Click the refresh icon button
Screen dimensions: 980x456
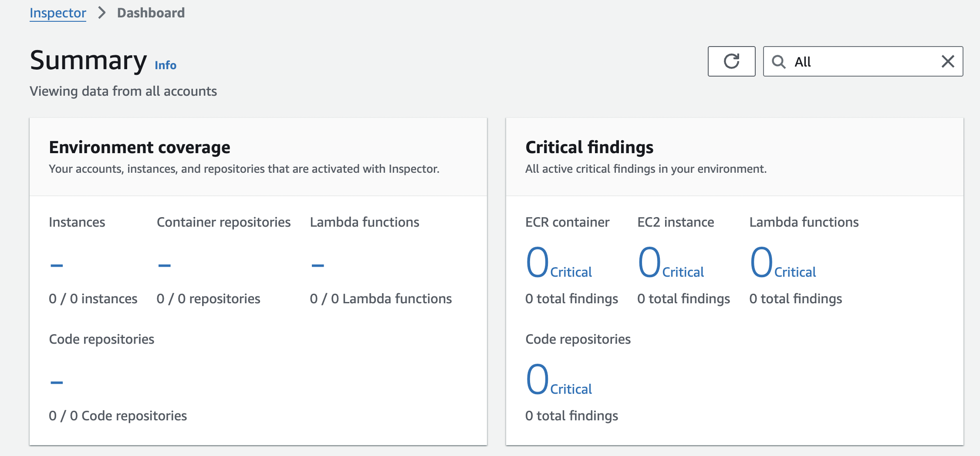click(x=731, y=61)
